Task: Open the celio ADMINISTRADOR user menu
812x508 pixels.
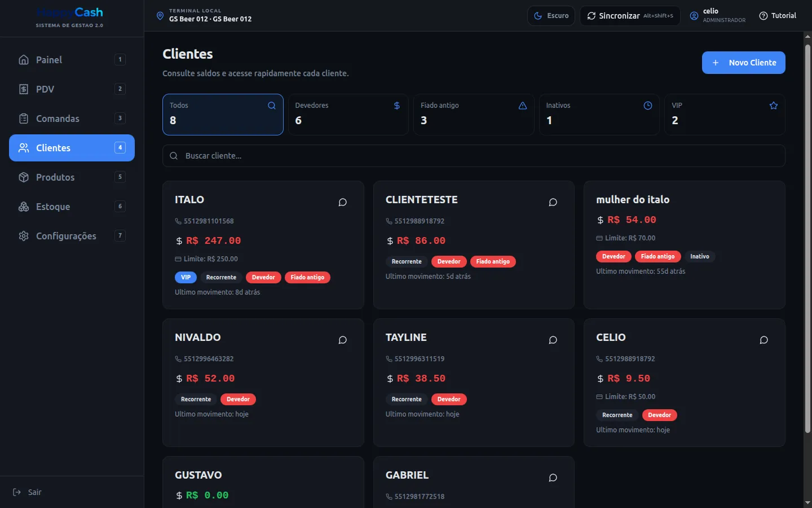Action: (x=717, y=16)
